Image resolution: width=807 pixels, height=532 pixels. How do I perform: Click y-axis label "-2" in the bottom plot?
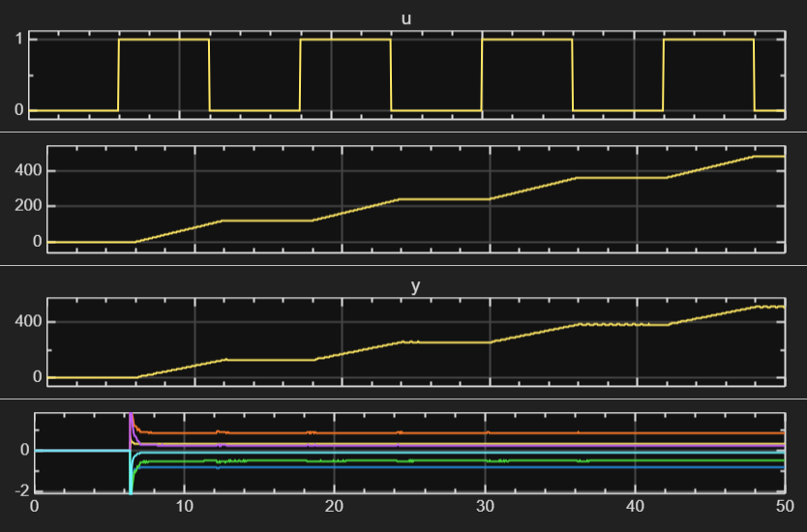tap(18, 491)
